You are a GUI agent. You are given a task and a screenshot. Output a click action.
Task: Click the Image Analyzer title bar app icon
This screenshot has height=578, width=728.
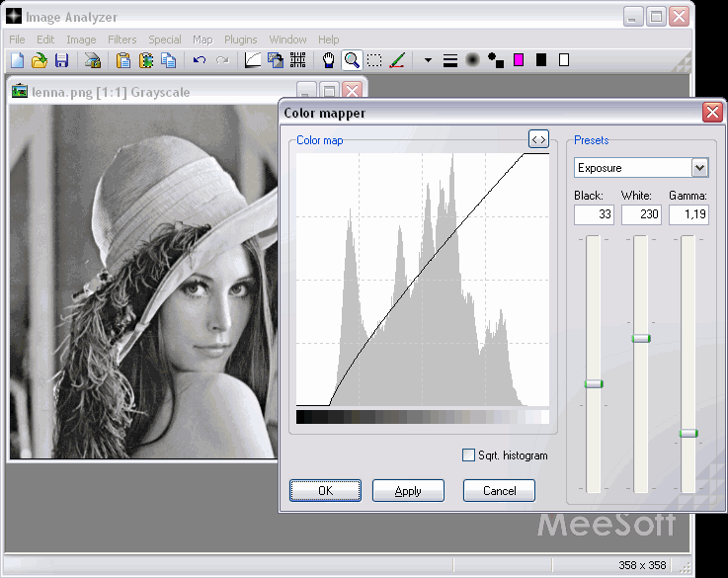click(x=14, y=16)
